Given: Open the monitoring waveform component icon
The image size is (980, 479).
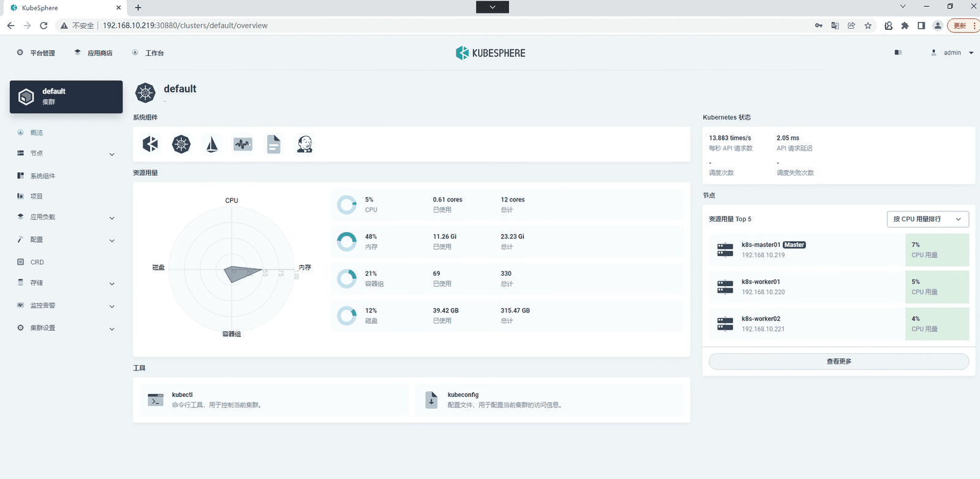Looking at the screenshot, I should tap(243, 144).
